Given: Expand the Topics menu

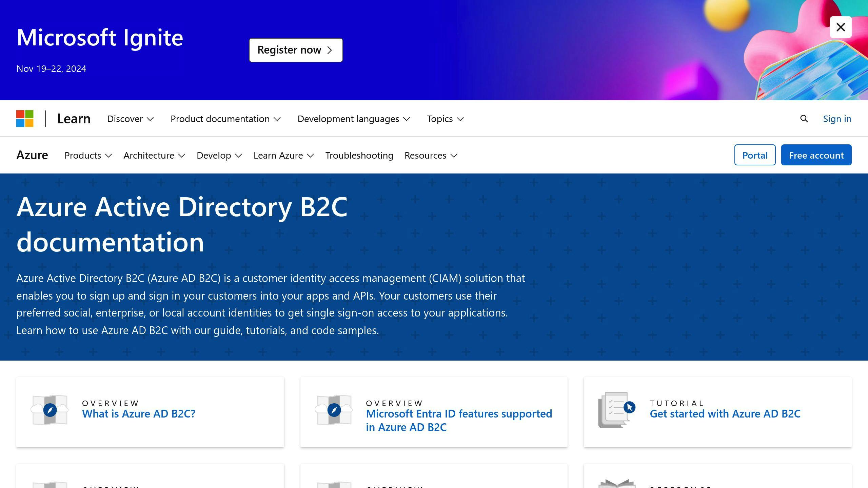Looking at the screenshot, I should [x=445, y=119].
